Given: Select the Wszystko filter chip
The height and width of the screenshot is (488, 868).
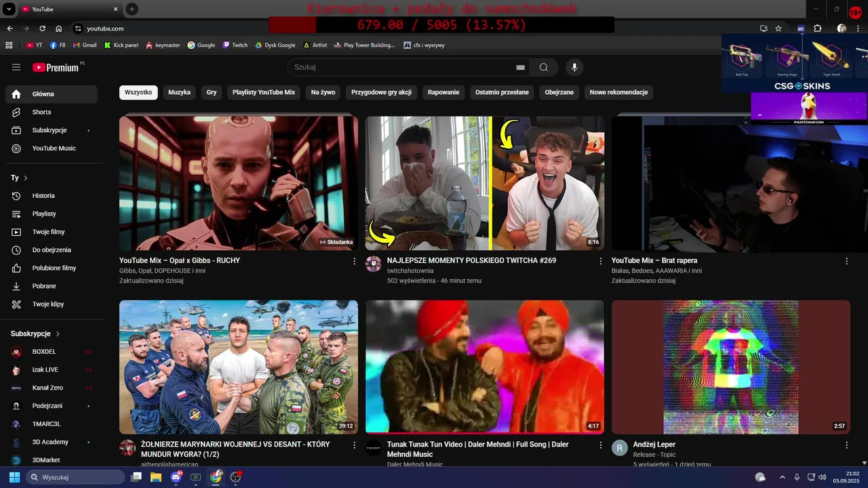Looking at the screenshot, I should pyautogui.click(x=138, y=92).
